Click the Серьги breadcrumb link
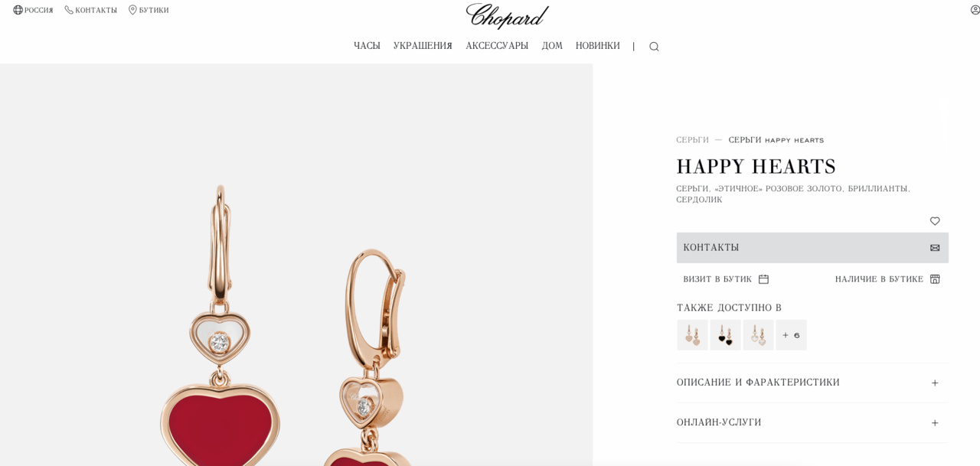The image size is (980, 466). [x=692, y=140]
